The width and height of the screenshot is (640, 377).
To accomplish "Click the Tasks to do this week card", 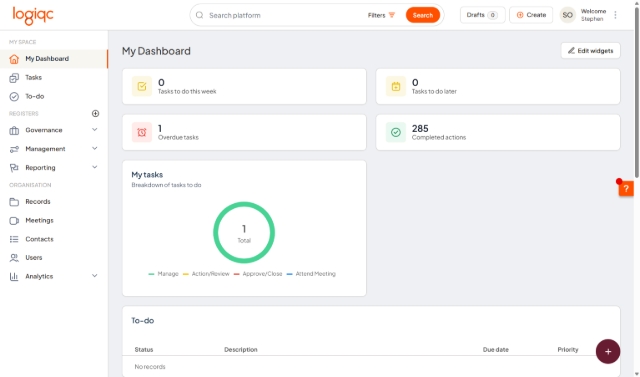I will click(x=244, y=86).
